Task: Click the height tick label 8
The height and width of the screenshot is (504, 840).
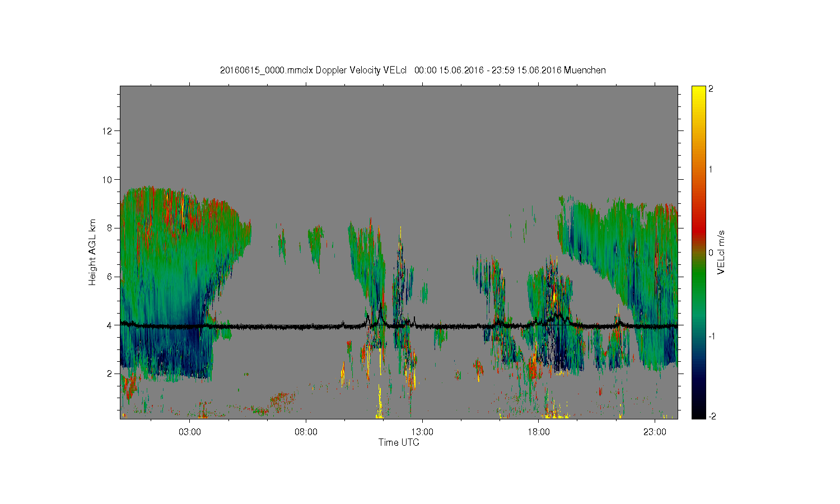Action: 110,228
